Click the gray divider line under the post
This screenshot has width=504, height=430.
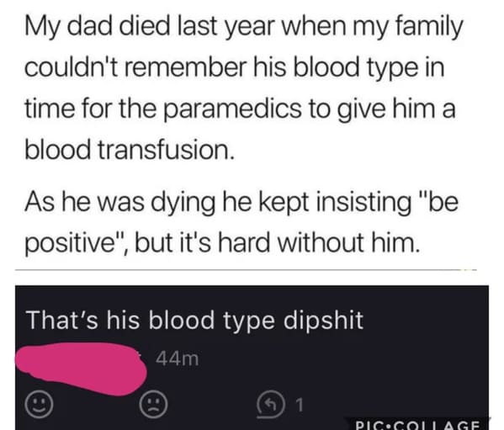click(x=246, y=270)
